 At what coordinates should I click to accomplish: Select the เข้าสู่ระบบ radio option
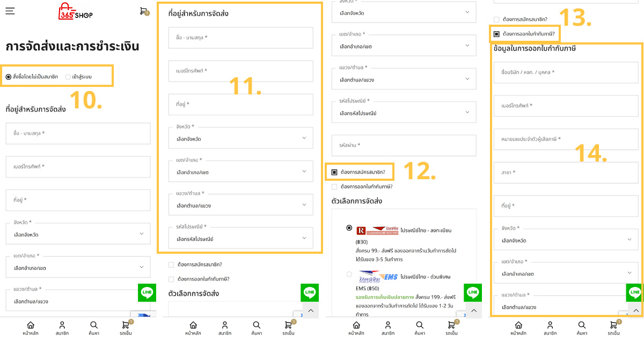(x=68, y=77)
